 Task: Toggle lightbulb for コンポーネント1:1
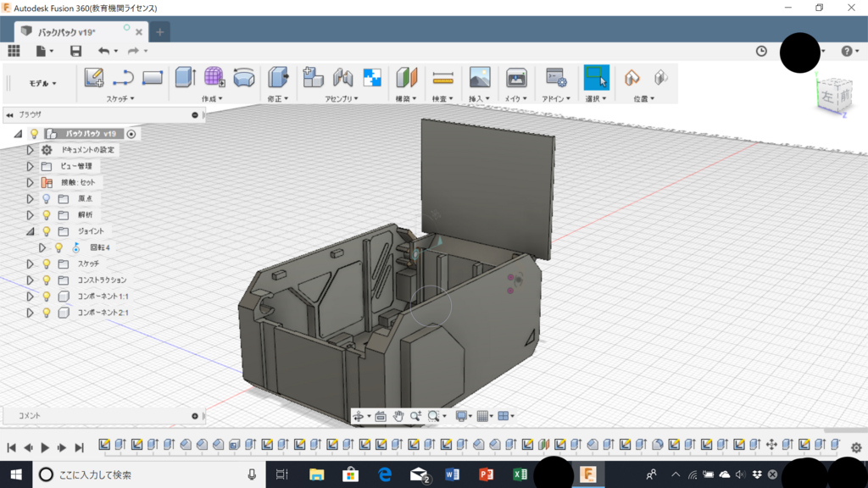47,297
